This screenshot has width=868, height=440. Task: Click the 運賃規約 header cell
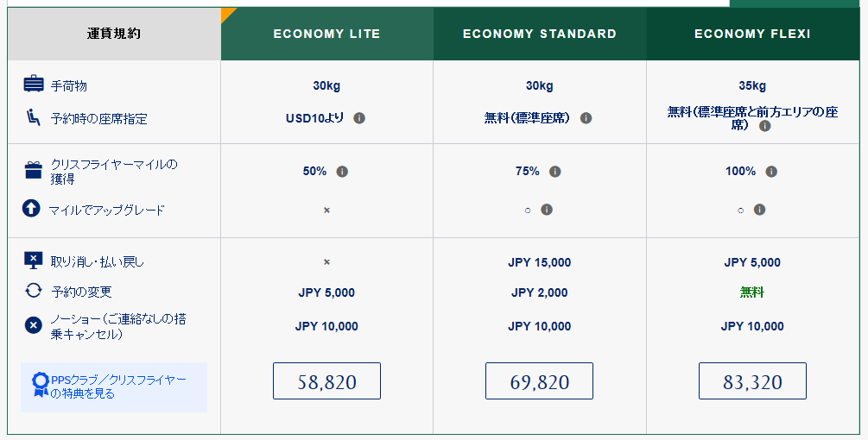pyautogui.click(x=114, y=34)
